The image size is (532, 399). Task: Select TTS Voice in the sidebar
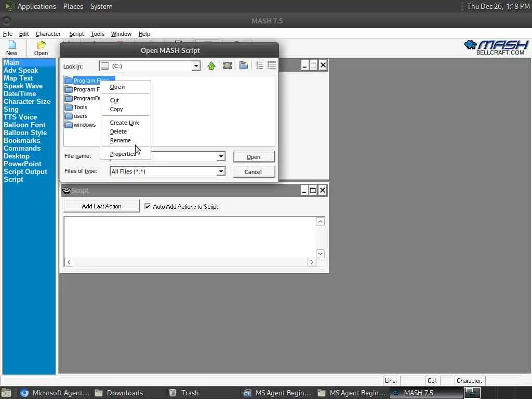(20, 117)
